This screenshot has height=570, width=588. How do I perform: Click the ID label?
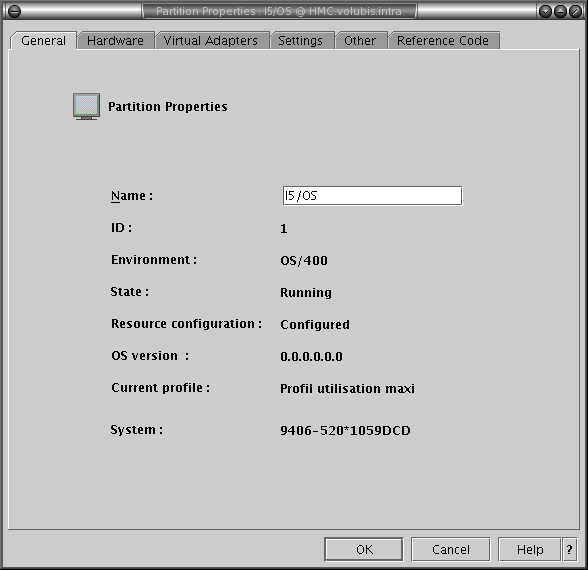pyautogui.click(x=121, y=228)
